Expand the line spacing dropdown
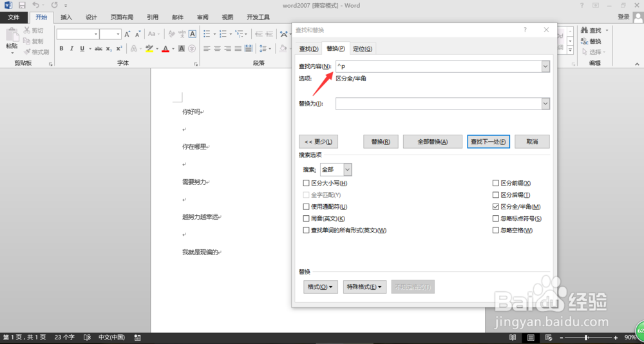 click(x=270, y=48)
